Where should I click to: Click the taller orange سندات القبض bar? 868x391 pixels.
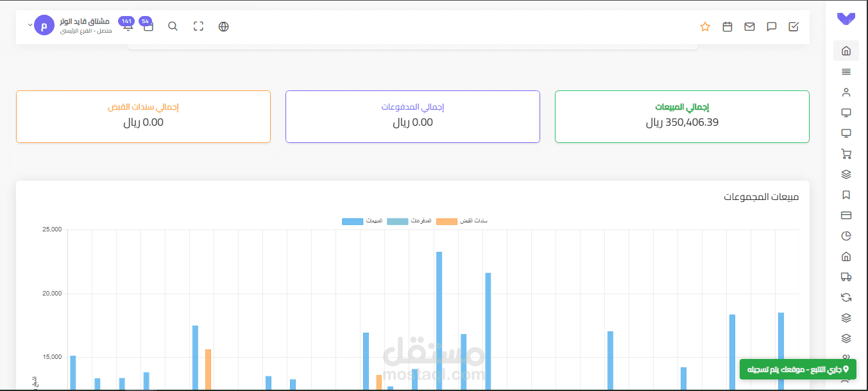pos(208,369)
